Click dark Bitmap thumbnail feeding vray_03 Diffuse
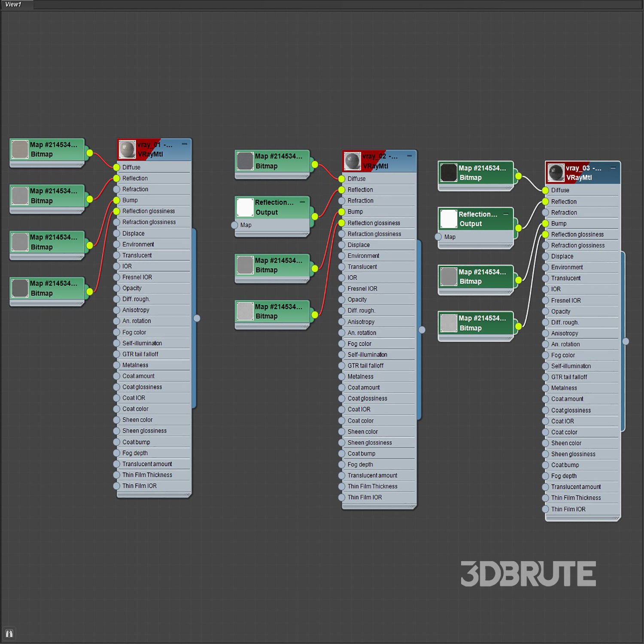Image resolution: width=644 pixels, height=644 pixels. tap(449, 173)
